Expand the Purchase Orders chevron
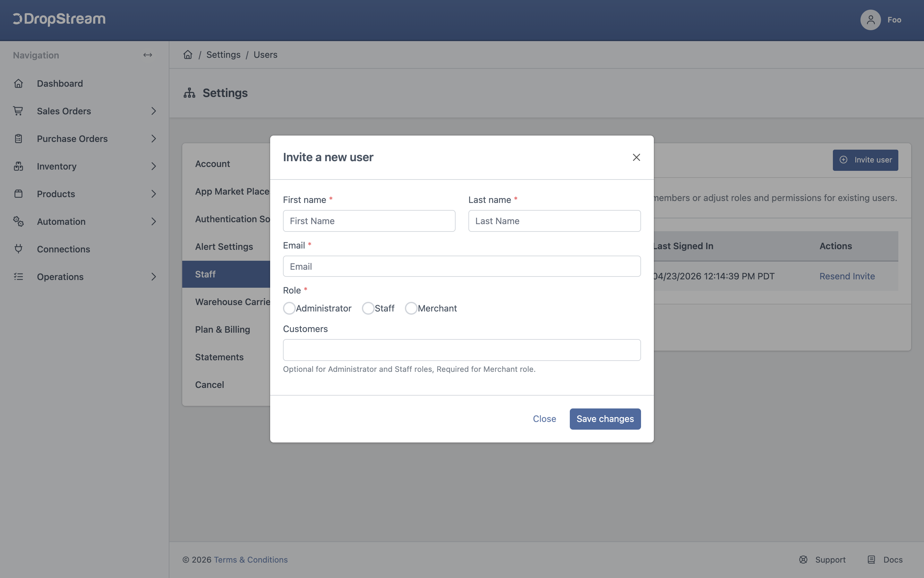The height and width of the screenshot is (578, 924). [153, 138]
